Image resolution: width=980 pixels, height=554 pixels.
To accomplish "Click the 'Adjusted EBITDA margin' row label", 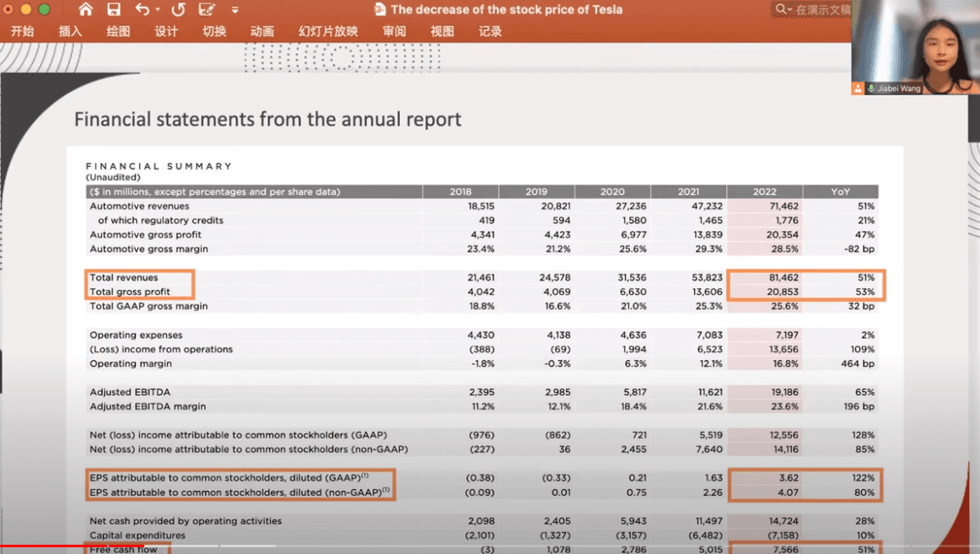I will 148,406.
